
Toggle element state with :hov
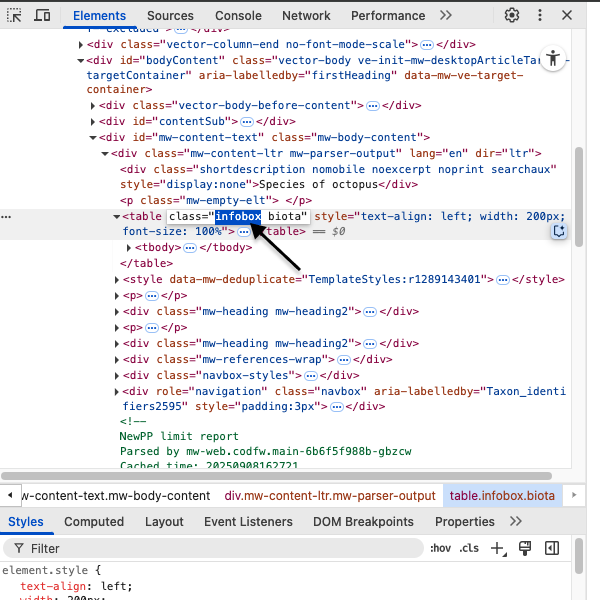click(440, 548)
